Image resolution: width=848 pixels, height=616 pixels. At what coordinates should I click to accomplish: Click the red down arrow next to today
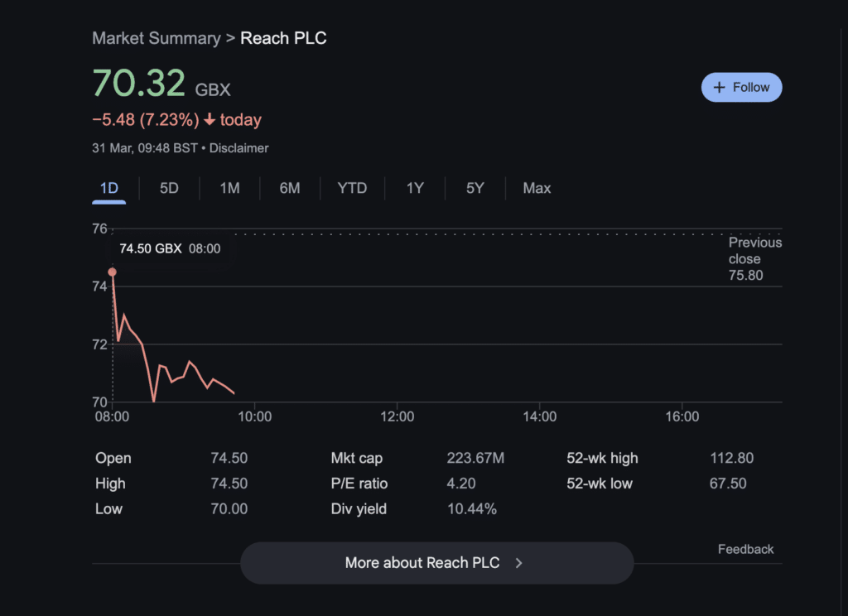[210, 119]
